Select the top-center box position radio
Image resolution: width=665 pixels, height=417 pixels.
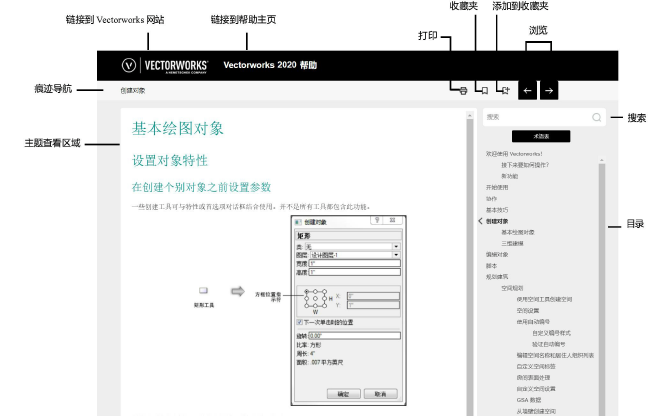click(x=316, y=291)
